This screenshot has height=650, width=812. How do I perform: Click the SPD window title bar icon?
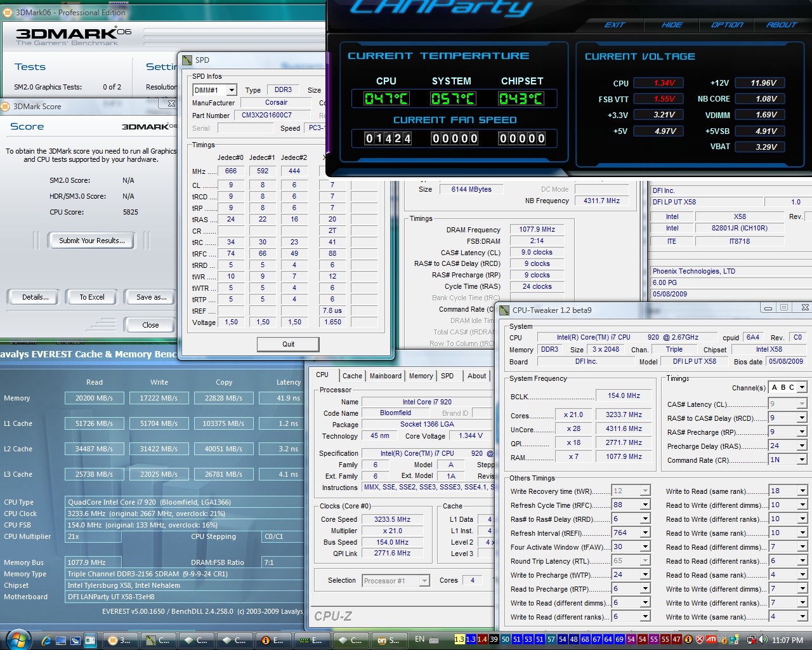[187, 60]
